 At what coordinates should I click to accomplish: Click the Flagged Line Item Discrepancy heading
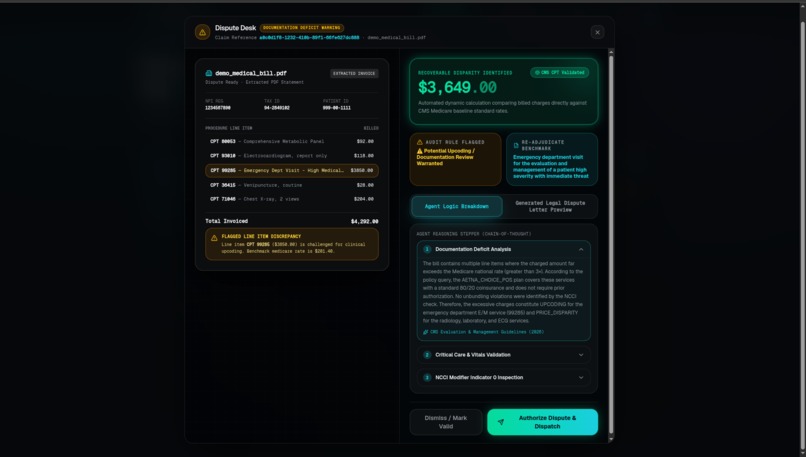point(261,236)
